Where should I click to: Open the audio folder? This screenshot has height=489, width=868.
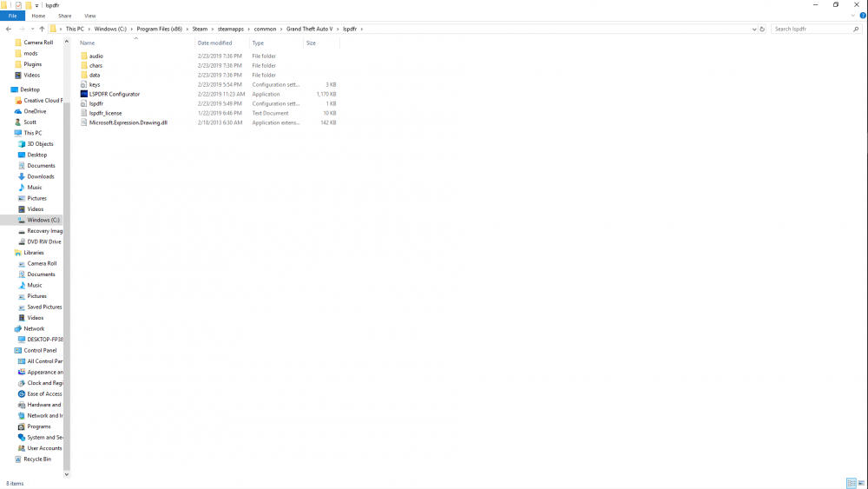[95, 56]
